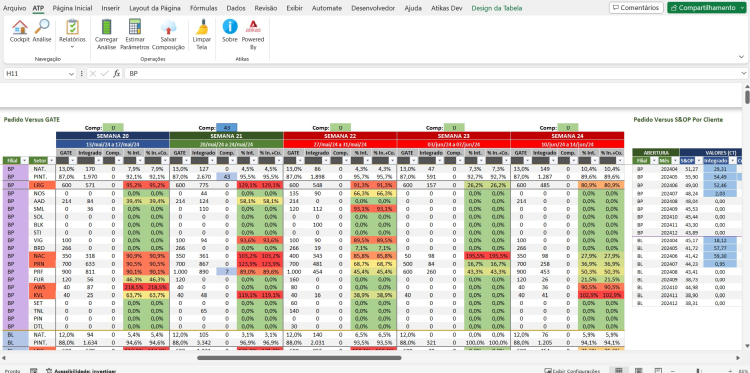
Task: Switch to the Exibir tab
Action: click(294, 8)
